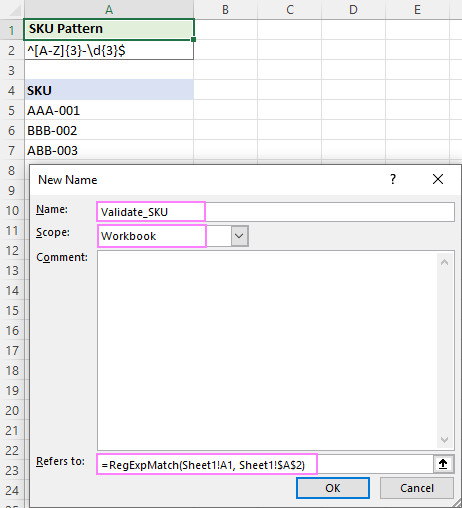Viewport: 462px width, 508px height.
Task: Click the Comment box scroll up arrow
Action: coord(444,262)
